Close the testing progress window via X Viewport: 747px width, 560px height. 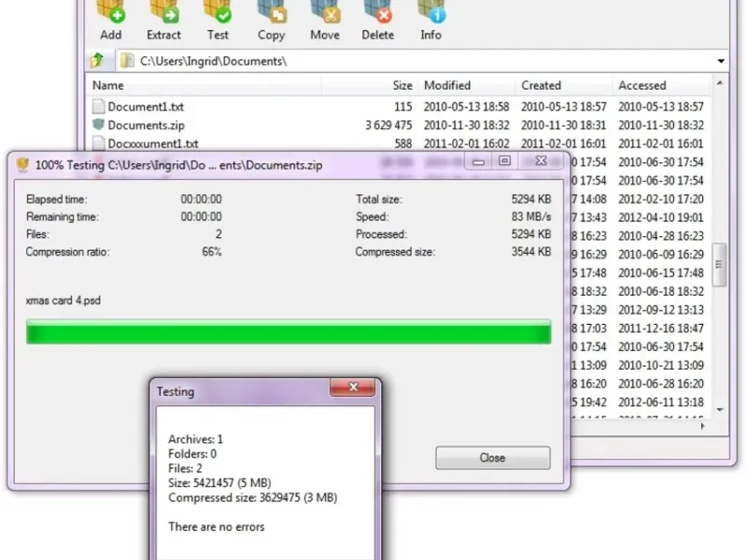click(x=542, y=161)
